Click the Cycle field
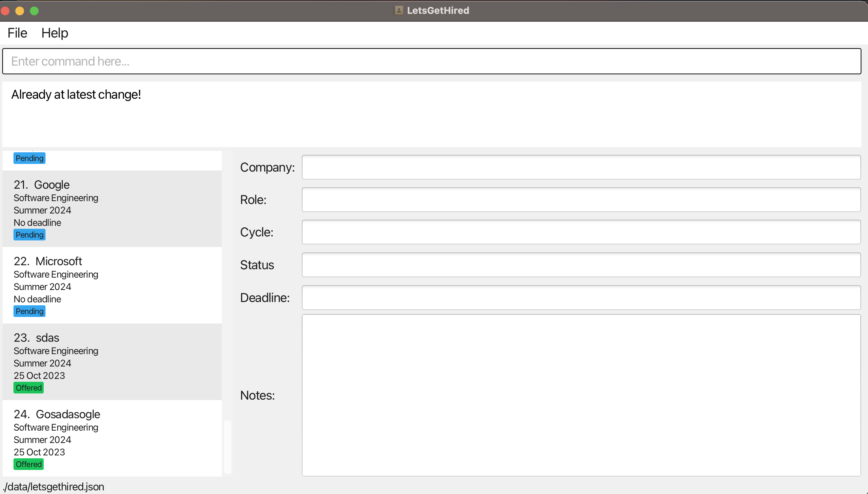 point(581,232)
